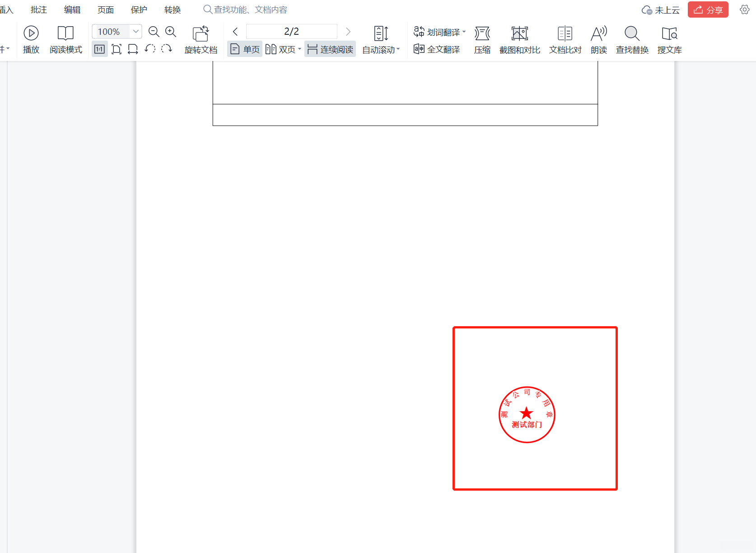Go to the previous page arrow
756x553 pixels.
pos(235,32)
